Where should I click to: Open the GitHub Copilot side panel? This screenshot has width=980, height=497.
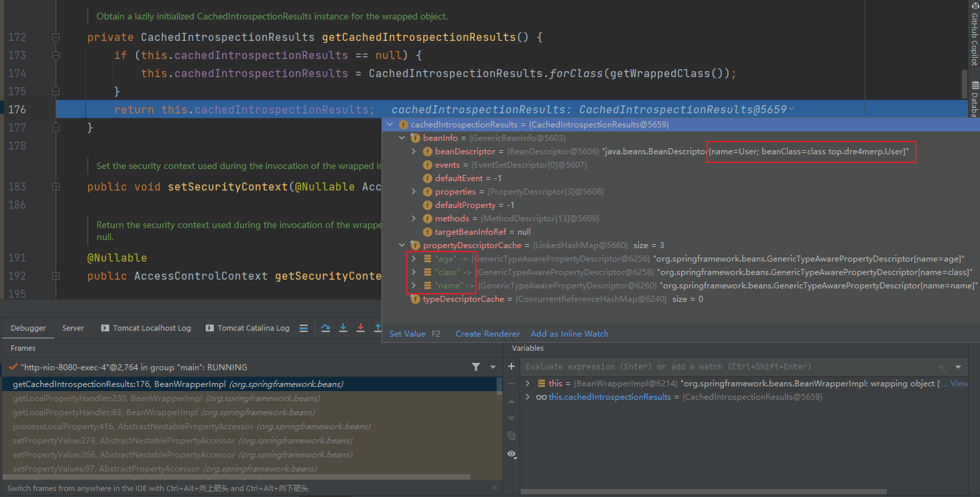974,34
